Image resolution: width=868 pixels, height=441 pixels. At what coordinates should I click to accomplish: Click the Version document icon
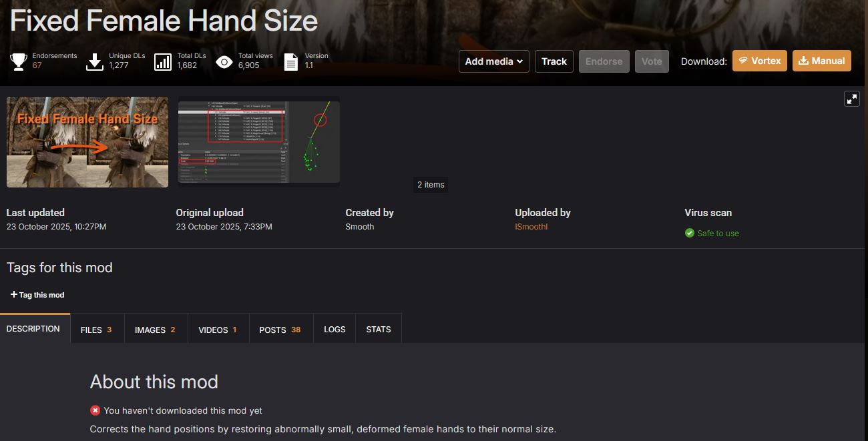click(x=291, y=62)
